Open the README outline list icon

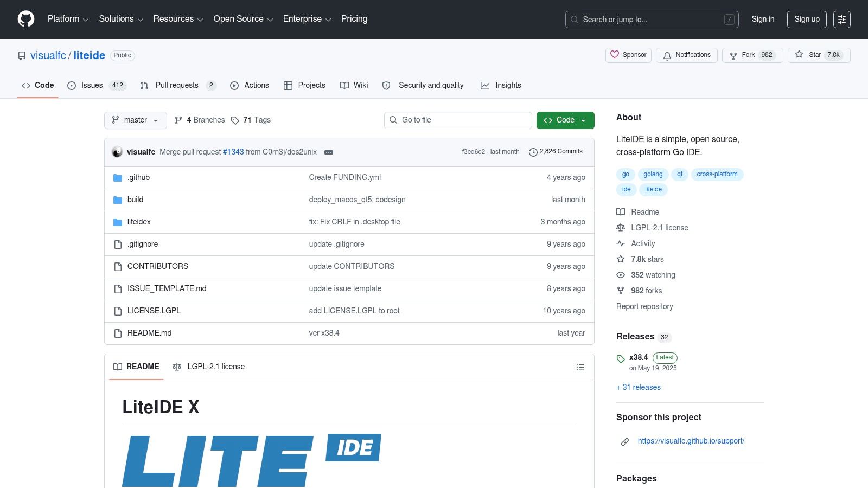580,367
